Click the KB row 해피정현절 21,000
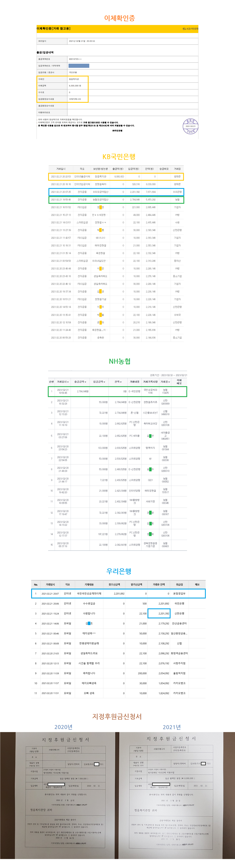Screen dimensions: 235x868 [x=116, y=246]
